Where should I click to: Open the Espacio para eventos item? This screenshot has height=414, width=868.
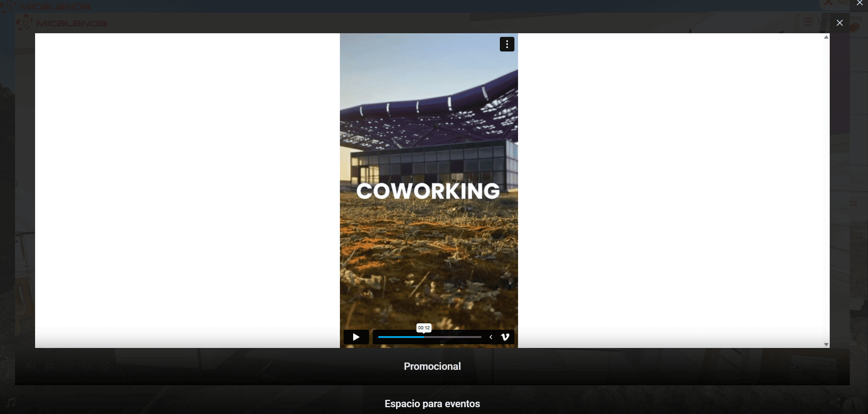432,404
